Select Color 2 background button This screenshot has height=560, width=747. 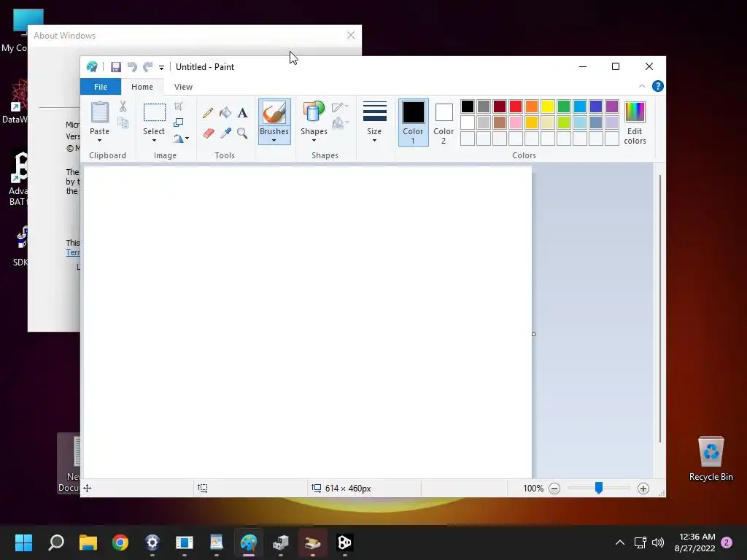tap(444, 122)
